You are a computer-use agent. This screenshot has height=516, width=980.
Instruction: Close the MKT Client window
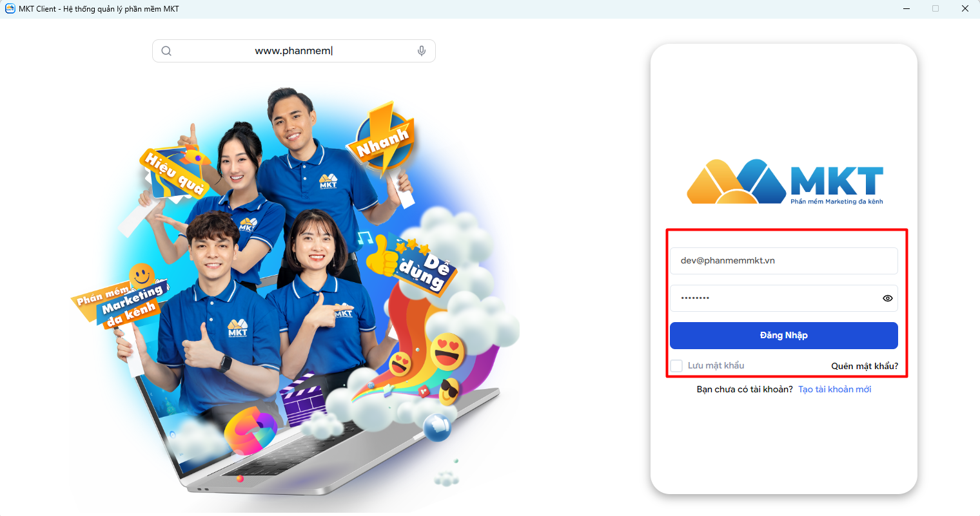tap(965, 8)
